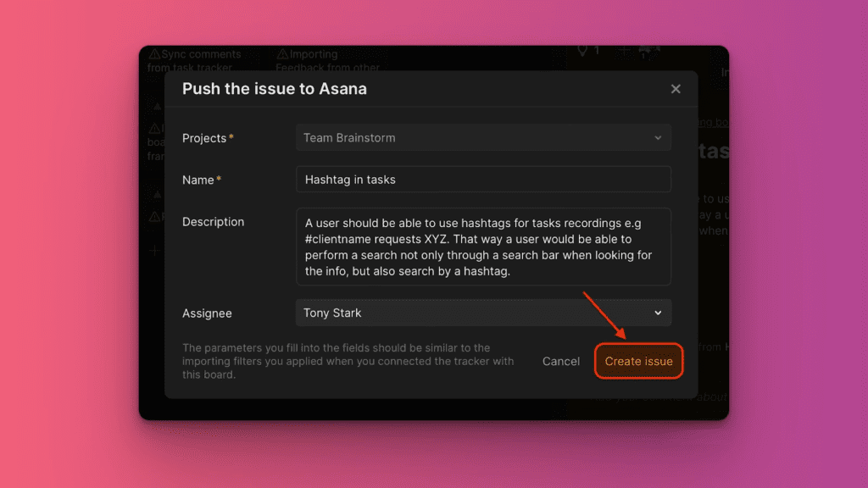Focus the Name field containing Hashtag in tasks

point(483,180)
